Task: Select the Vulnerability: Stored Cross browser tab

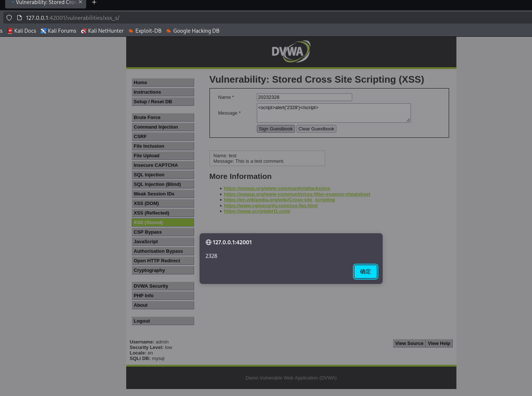Action: coord(45,3)
